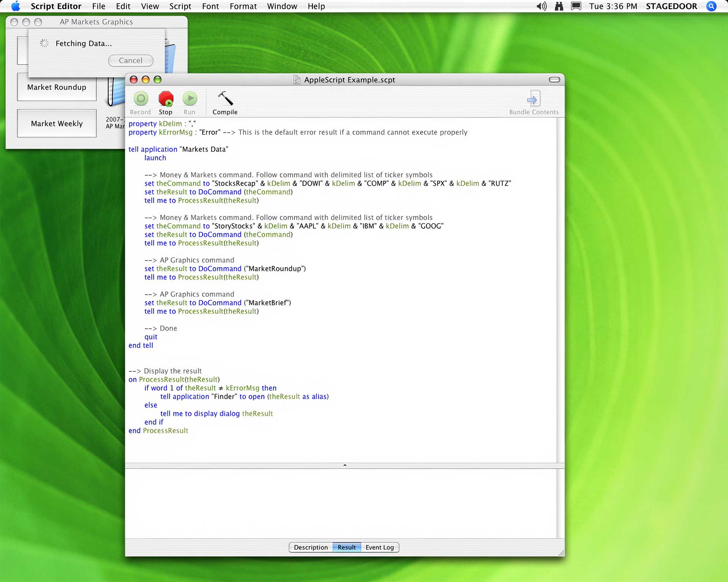728x582 pixels.
Task: Click Market Weekly button in AP Markets Graphics
Action: click(x=57, y=124)
